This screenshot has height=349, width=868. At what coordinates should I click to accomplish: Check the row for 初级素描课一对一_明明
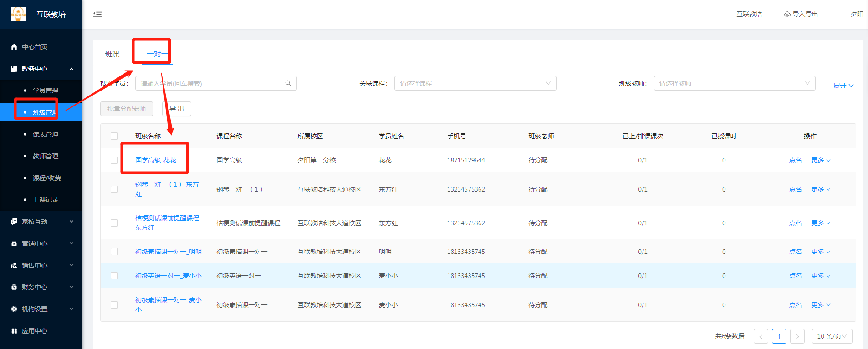tap(114, 252)
